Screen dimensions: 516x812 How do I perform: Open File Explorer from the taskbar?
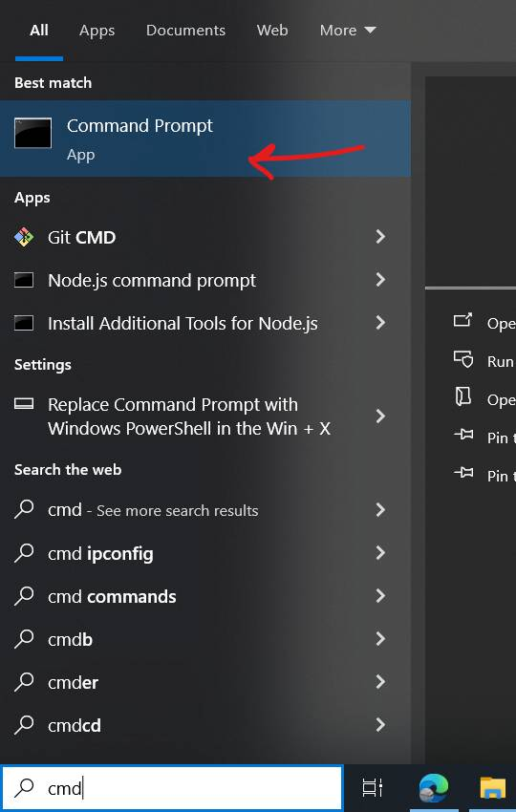(x=493, y=788)
